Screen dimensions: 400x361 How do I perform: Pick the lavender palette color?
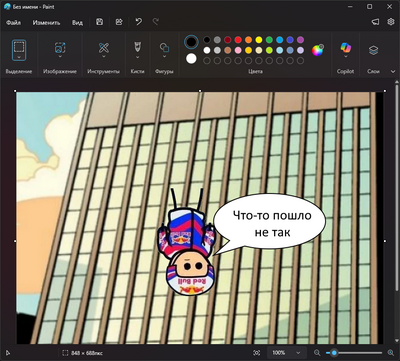click(x=300, y=50)
